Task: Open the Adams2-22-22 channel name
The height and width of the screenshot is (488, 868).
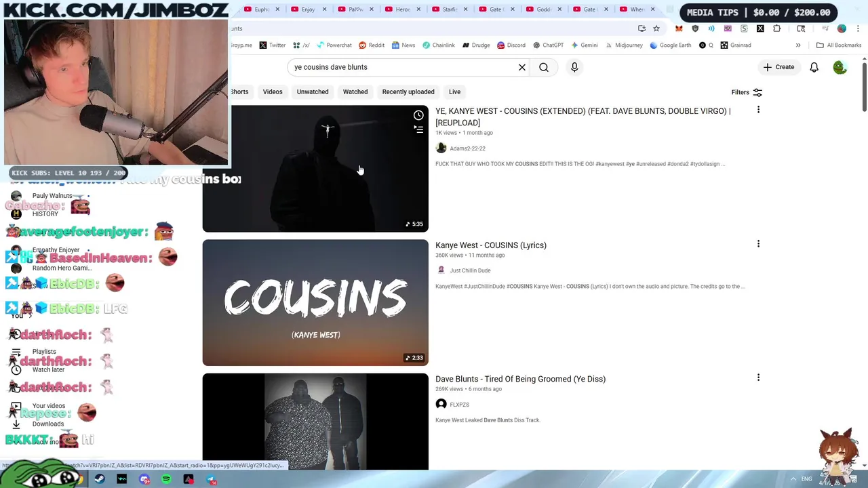Action: [467, 148]
